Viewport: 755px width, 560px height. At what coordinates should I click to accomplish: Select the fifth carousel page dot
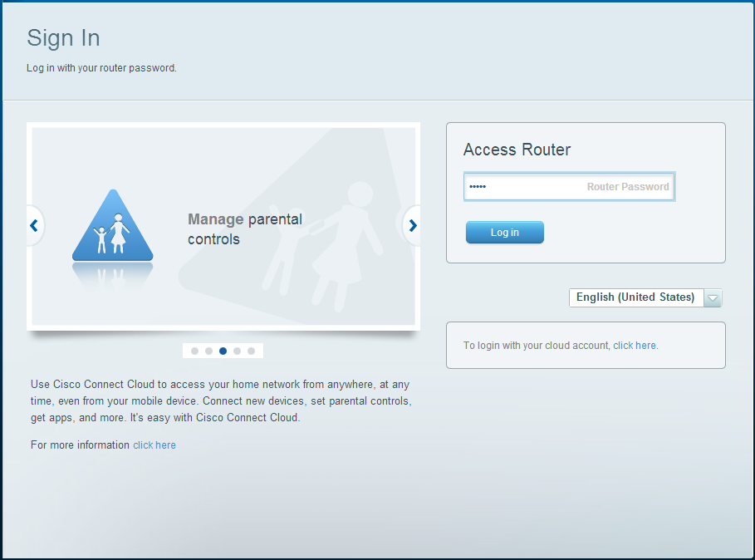[x=251, y=351]
